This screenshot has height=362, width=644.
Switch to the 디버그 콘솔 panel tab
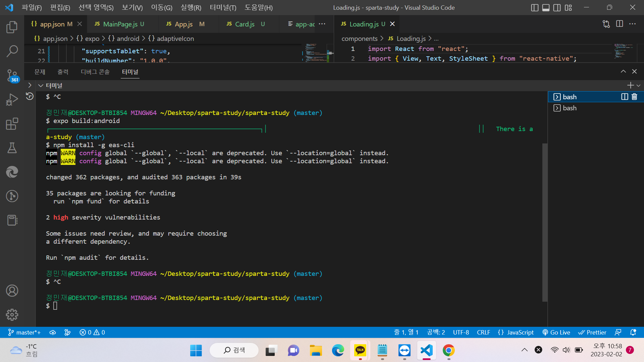tap(95, 72)
